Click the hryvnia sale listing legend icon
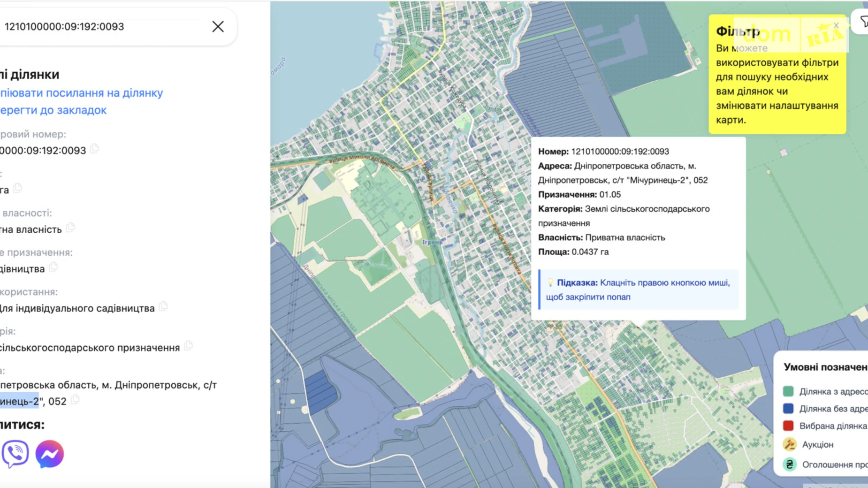Viewport: 868px width, 488px height. coord(789,465)
